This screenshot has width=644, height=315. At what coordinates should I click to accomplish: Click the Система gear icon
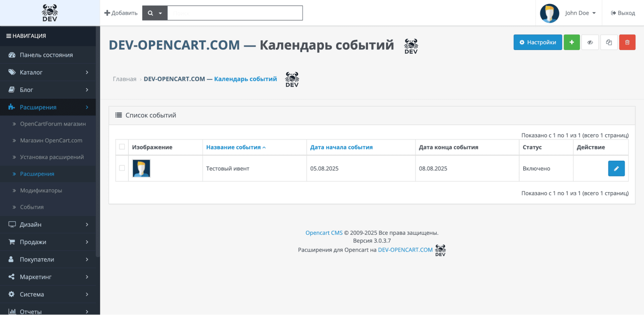(x=11, y=294)
